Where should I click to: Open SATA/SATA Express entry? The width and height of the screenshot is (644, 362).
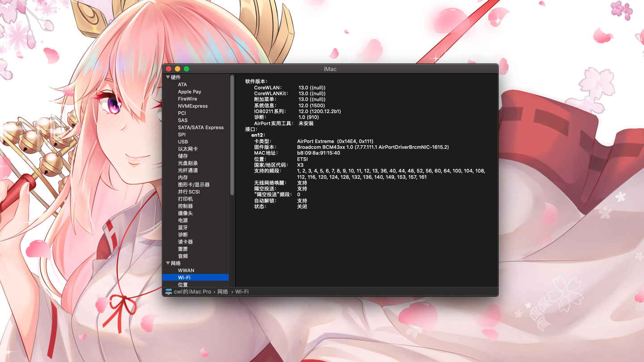pos(201,127)
